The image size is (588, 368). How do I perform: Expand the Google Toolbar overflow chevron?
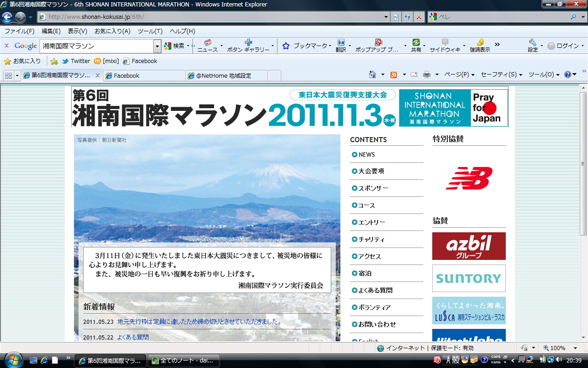point(497,45)
